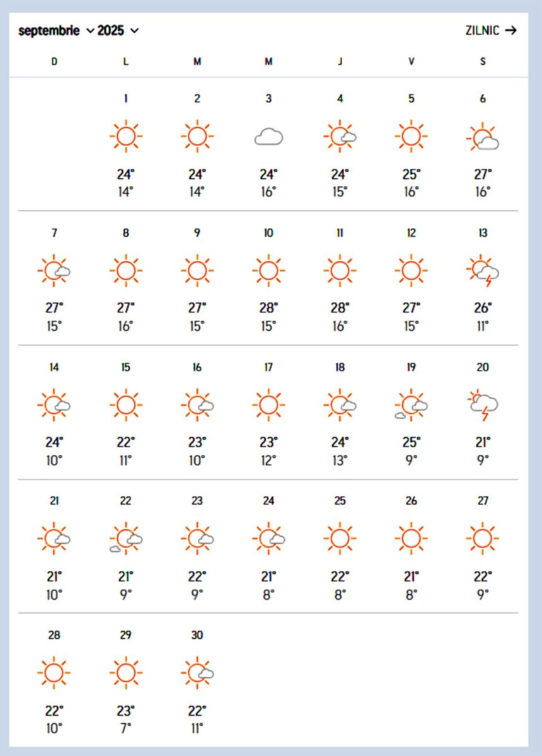This screenshot has height=756, width=542.
Task: Click the sun and clouds icon on September 19
Action: pos(411,404)
